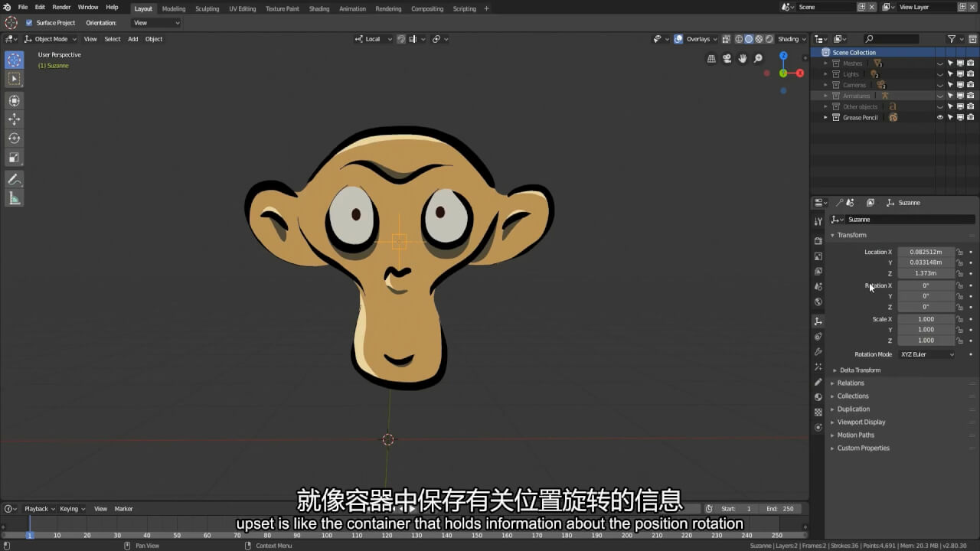Image resolution: width=980 pixels, height=551 pixels.
Task: Switch to rendered shading mode
Action: 769,39
